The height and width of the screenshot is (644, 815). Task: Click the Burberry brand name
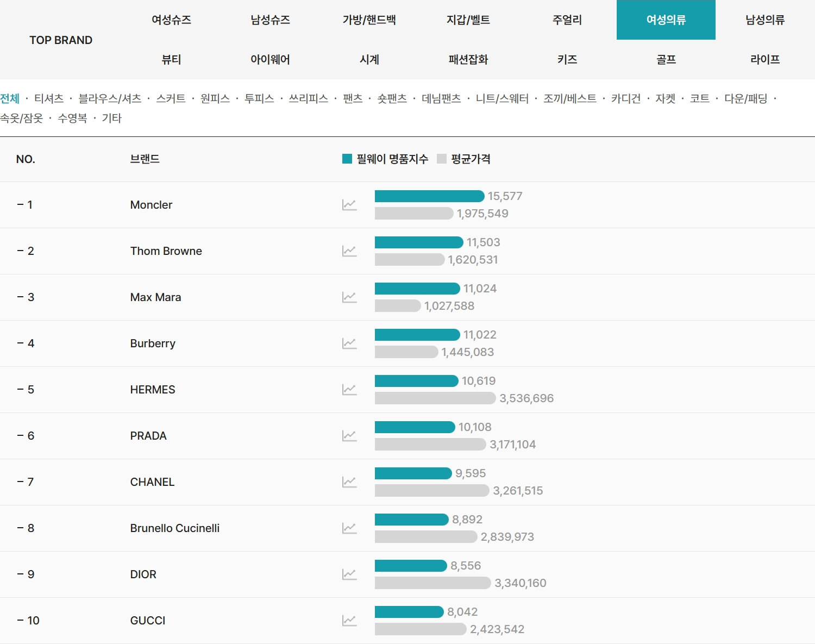[153, 343]
